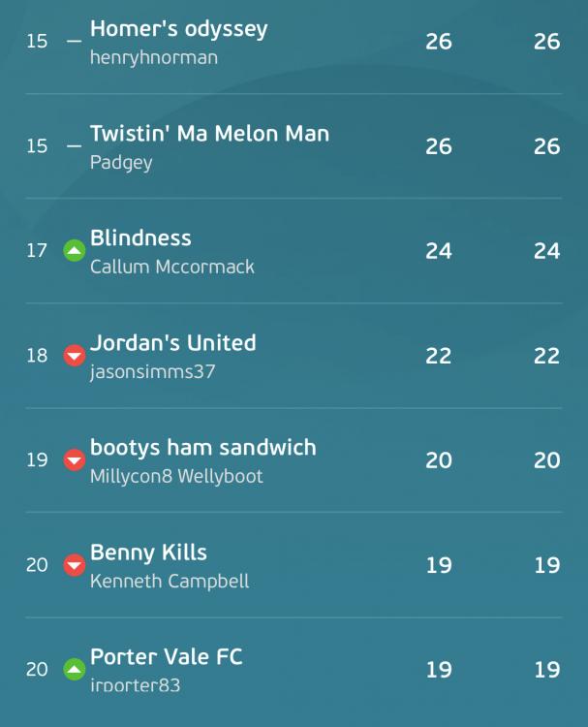Image resolution: width=588 pixels, height=727 pixels.
Task: Open the Blindness team entry
Action: click(140, 238)
